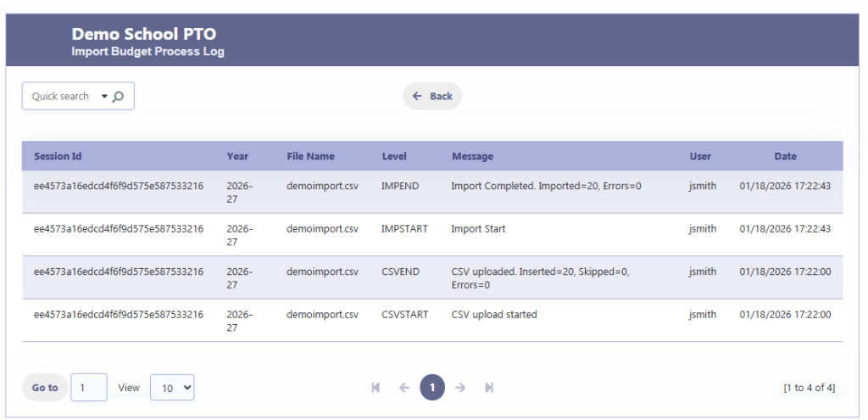868x420 pixels.
Task: Click the page number input field
Action: point(89,388)
